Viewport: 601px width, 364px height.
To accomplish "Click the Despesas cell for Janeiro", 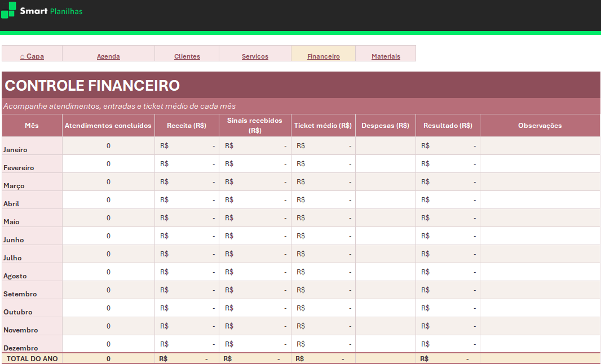I will pyautogui.click(x=386, y=145).
